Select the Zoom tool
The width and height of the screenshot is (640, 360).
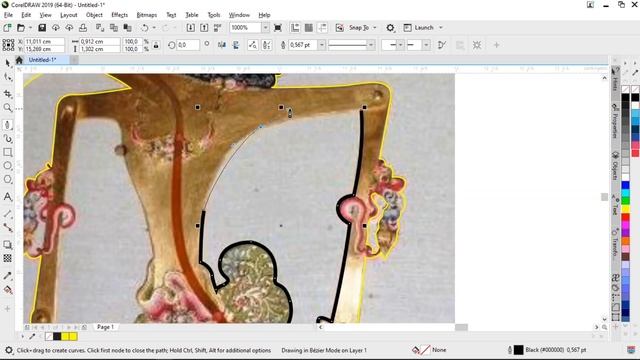point(7,108)
